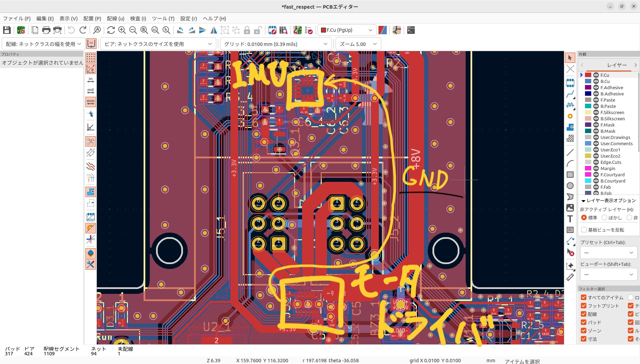Collapse レイヤー表示オプション section
This screenshot has height=364, width=640.
point(583,201)
